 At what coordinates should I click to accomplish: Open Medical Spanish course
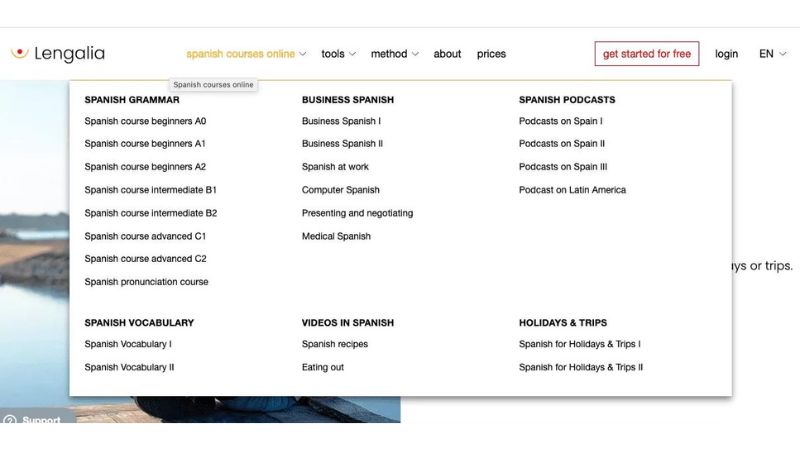[x=336, y=236]
